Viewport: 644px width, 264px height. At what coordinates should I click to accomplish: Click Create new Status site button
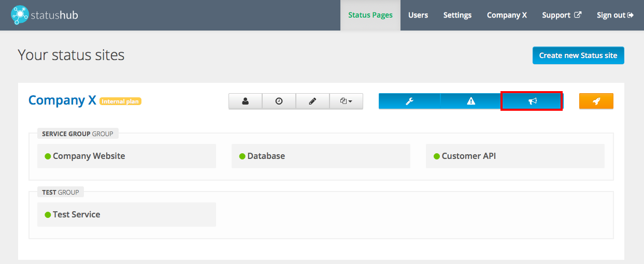(x=578, y=55)
